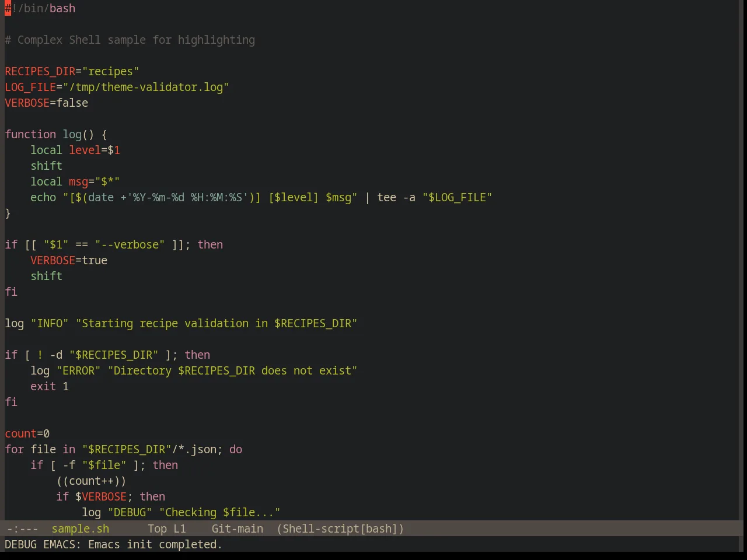Place cursor on the #!/bin/bash shebang line
Screen dimensions: 747x560
point(40,8)
